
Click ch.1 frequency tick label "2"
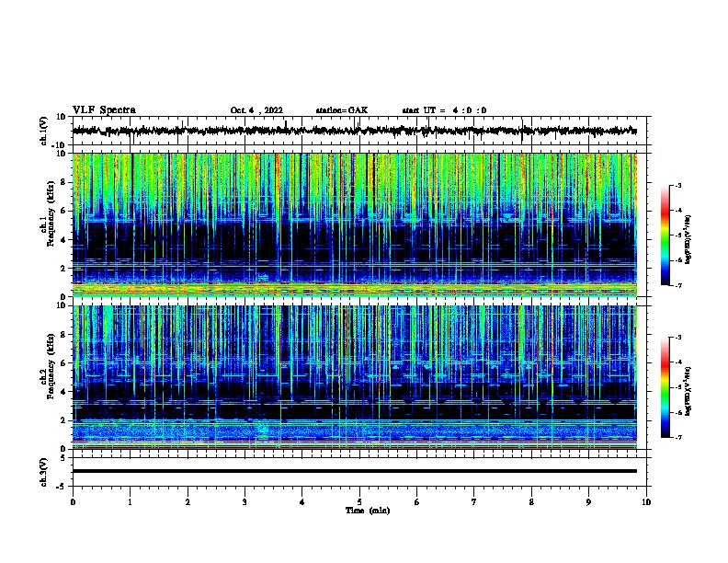tap(63, 269)
